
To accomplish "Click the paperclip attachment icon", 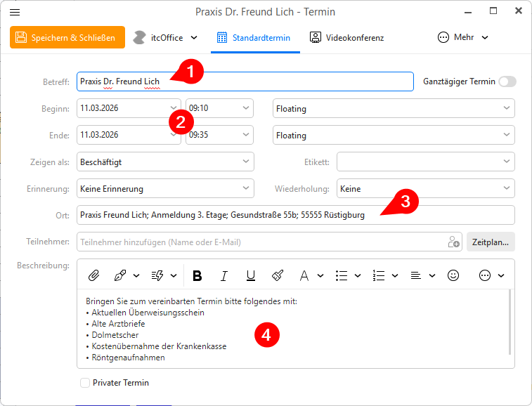I will pos(93,276).
